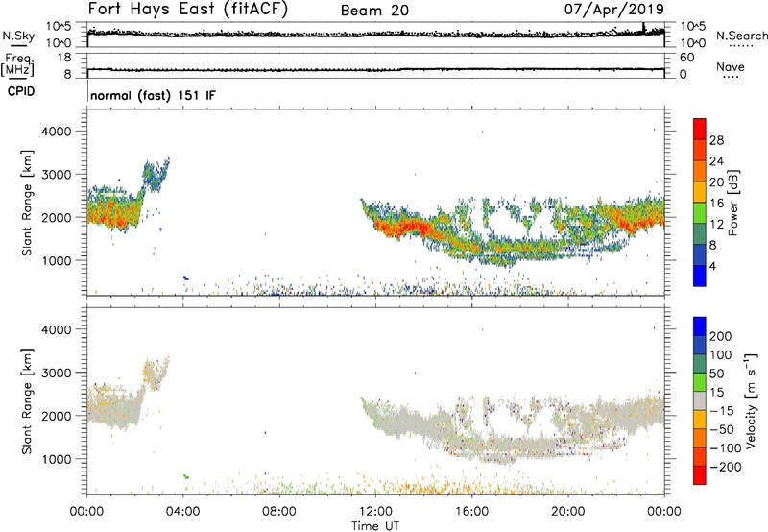The image size is (768, 532).
Task: Click the "20" value on the power colorbar
Action: coord(716,182)
